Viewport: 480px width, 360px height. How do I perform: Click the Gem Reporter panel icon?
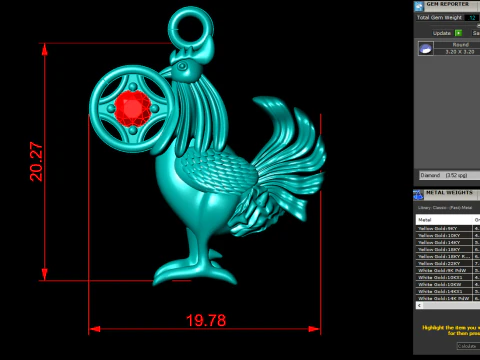pyautogui.click(x=419, y=6)
